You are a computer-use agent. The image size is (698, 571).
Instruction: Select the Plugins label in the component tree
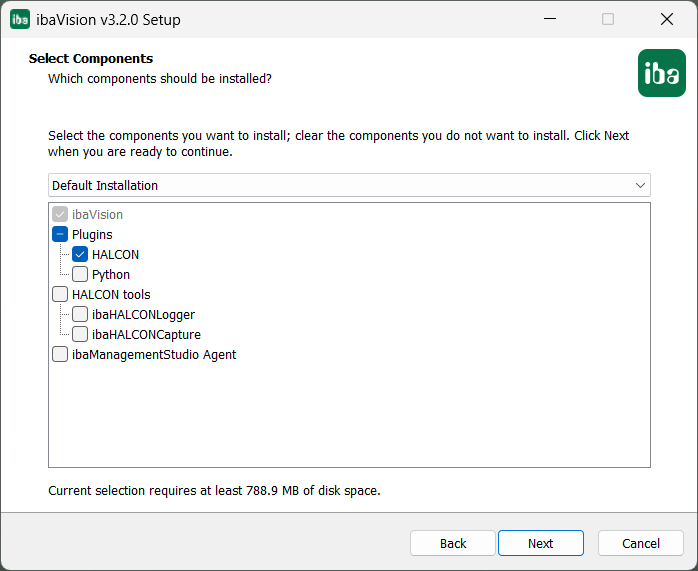[x=92, y=235]
